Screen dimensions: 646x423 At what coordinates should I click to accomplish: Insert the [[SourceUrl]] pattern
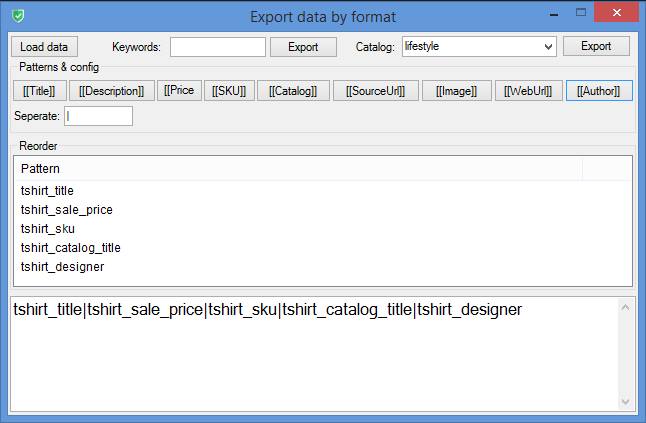click(374, 91)
